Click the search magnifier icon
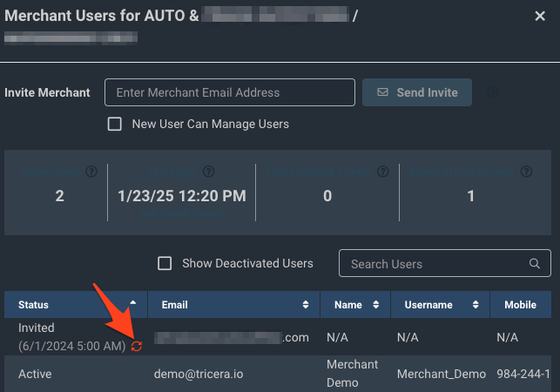 (535, 264)
